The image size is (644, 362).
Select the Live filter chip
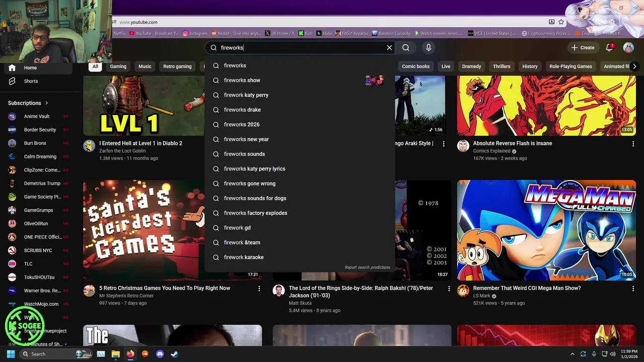446,66
